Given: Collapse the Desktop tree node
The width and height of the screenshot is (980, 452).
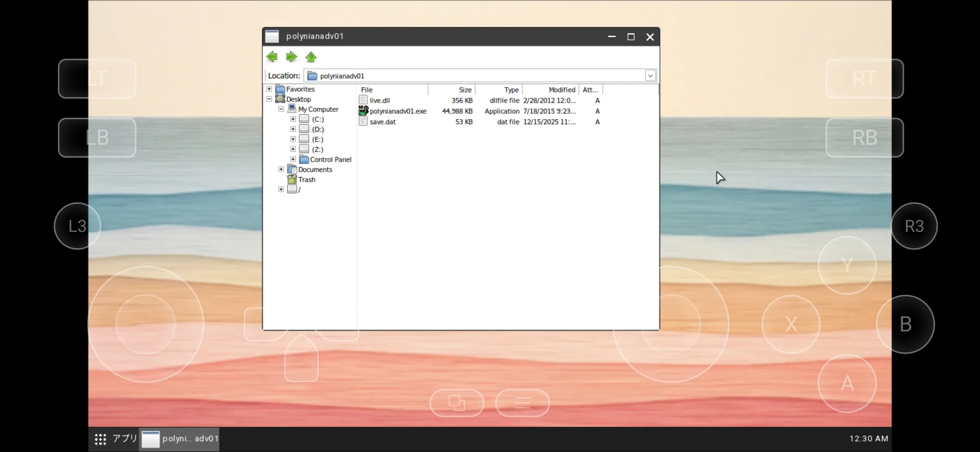Looking at the screenshot, I should pos(269,99).
